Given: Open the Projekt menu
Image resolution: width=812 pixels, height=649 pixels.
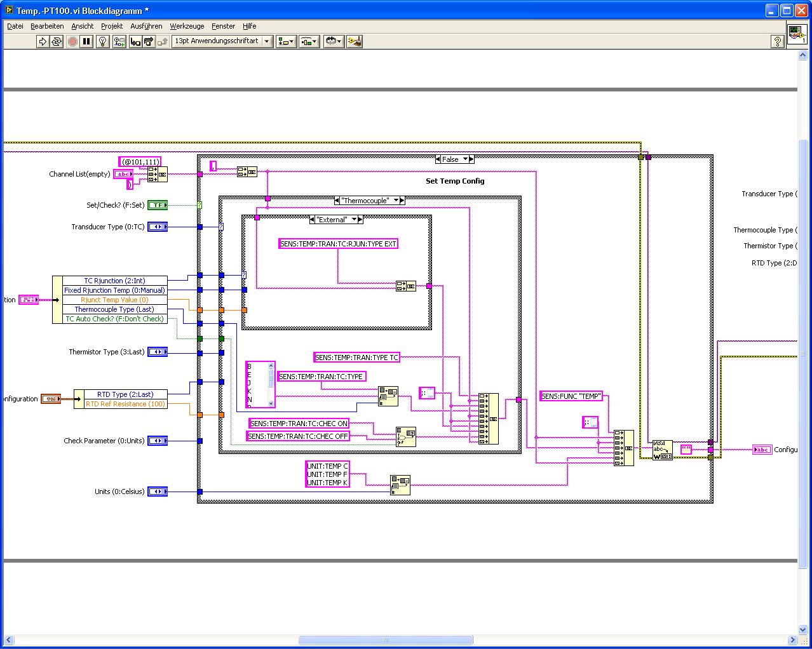Looking at the screenshot, I should point(112,26).
